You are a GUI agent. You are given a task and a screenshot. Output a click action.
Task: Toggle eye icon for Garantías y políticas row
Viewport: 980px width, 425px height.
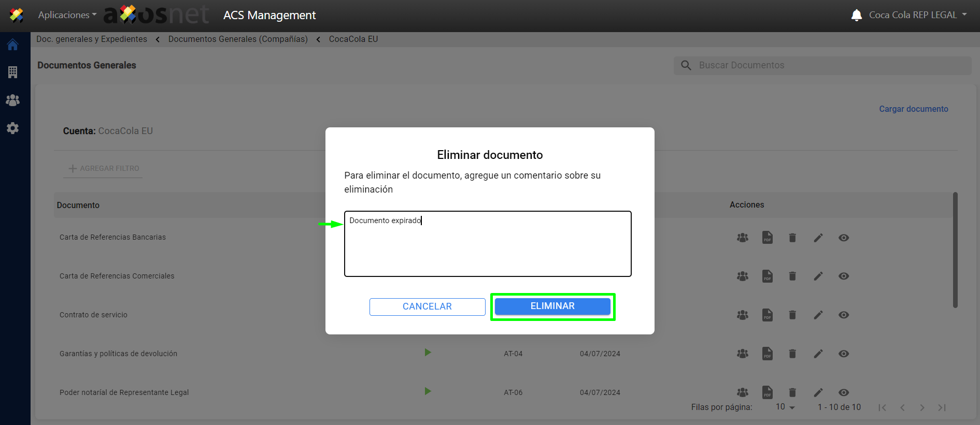(843, 354)
